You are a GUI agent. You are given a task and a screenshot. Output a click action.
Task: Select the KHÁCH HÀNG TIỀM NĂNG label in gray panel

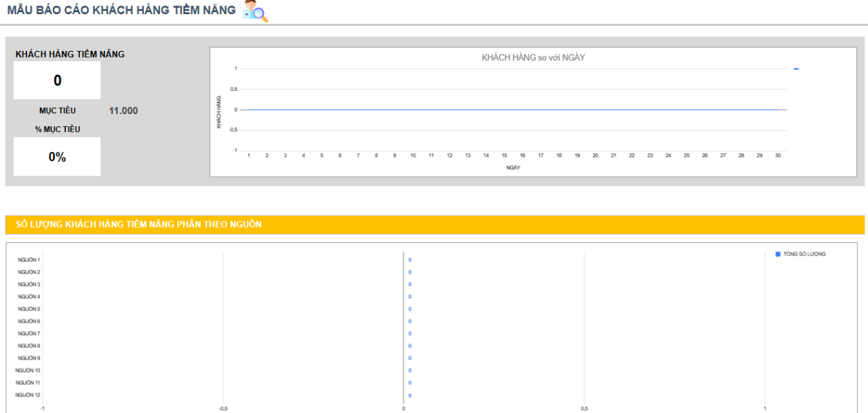click(x=70, y=54)
